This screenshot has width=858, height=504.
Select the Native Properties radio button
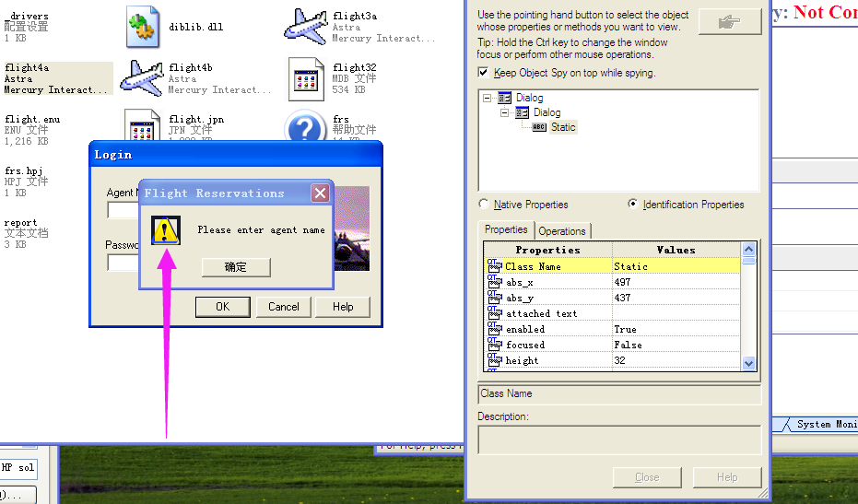pos(483,204)
